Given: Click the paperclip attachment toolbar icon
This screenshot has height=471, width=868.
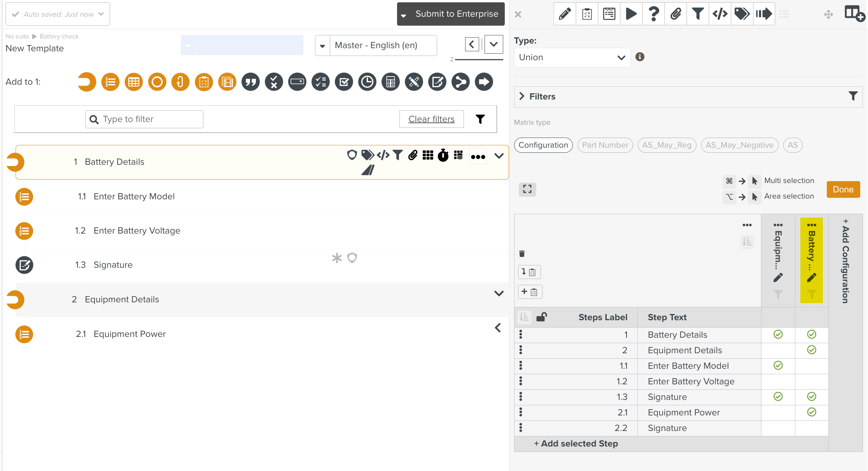Looking at the screenshot, I should coord(676,14).
